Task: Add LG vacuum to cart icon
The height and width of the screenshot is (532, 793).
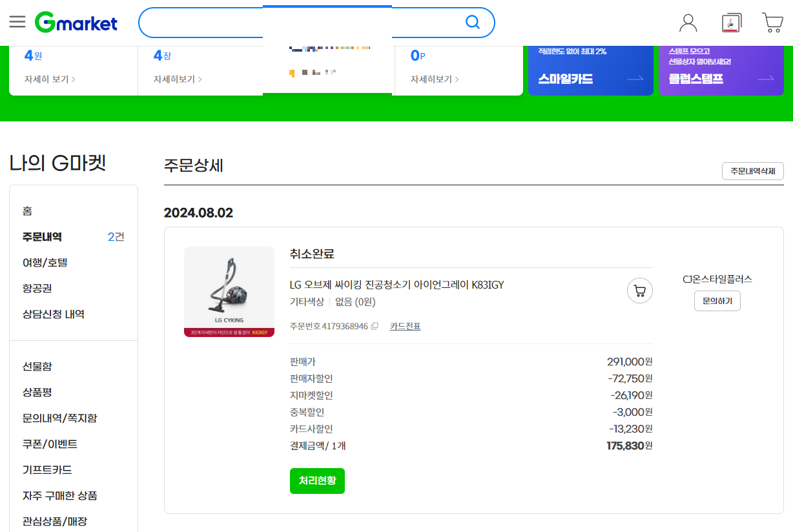Action: (x=640, y=291)
